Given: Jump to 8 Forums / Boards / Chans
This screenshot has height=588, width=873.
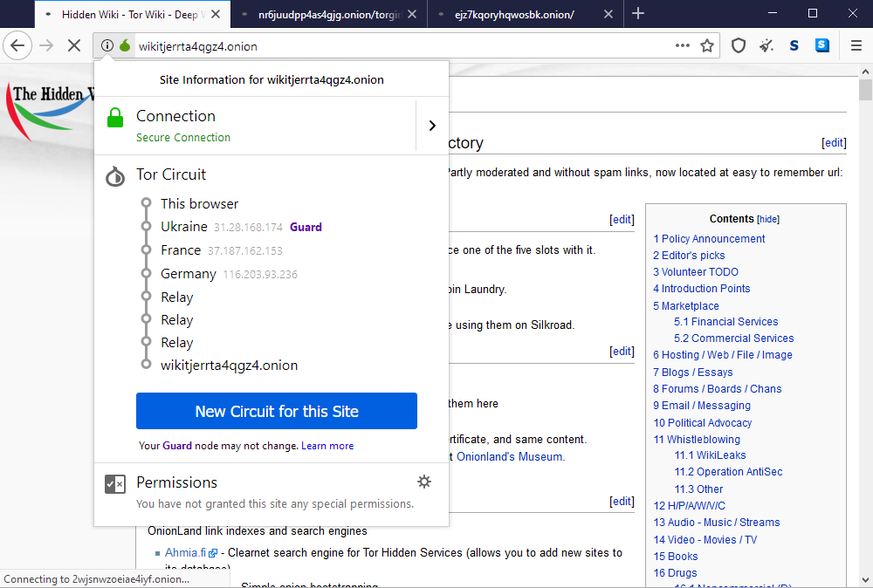Looking at the screenshot, I should click(717, 389).
